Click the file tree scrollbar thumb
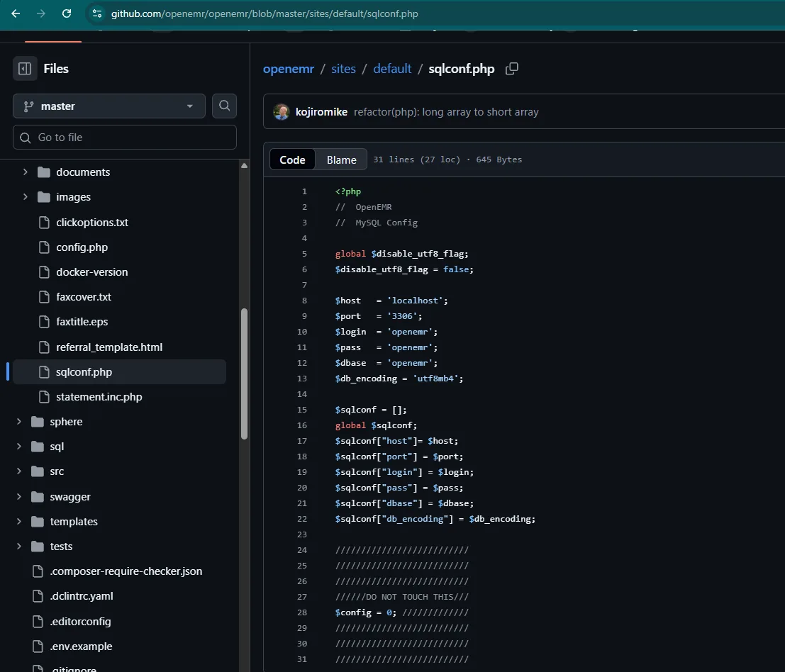785x672 pixels. (x=245, y=374)
